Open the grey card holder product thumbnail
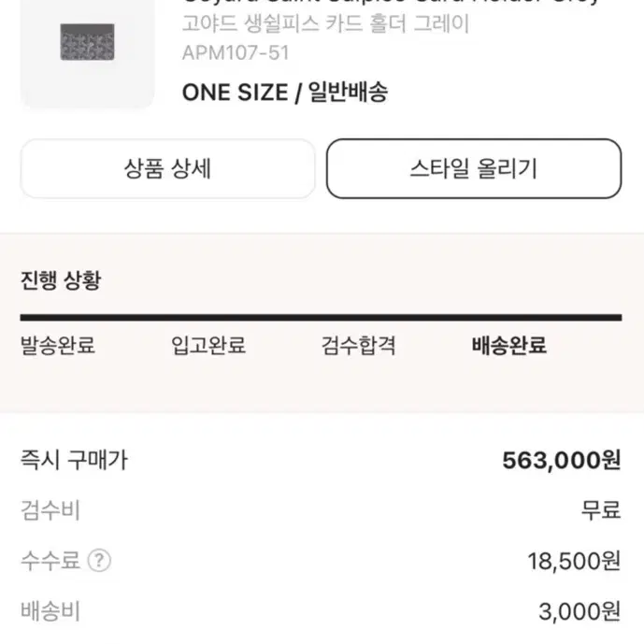Screen dimensions: 644x644 (x=87, y=53)
